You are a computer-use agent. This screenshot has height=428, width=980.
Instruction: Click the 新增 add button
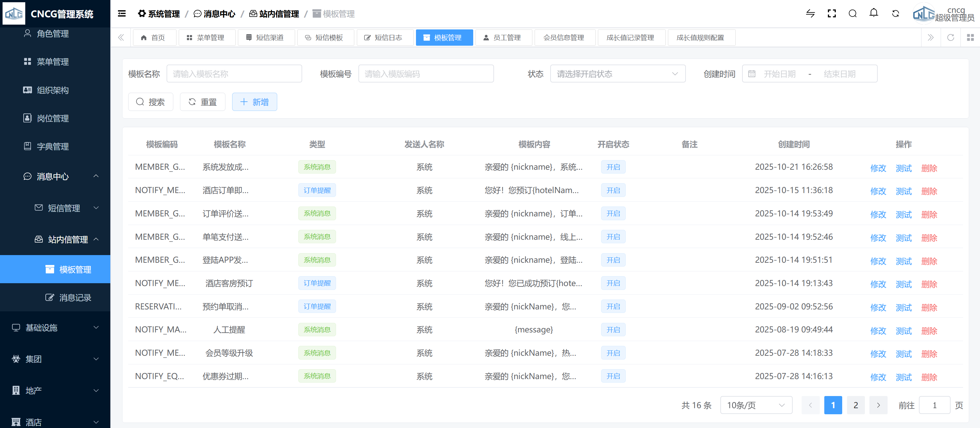(x=255, y=102)
